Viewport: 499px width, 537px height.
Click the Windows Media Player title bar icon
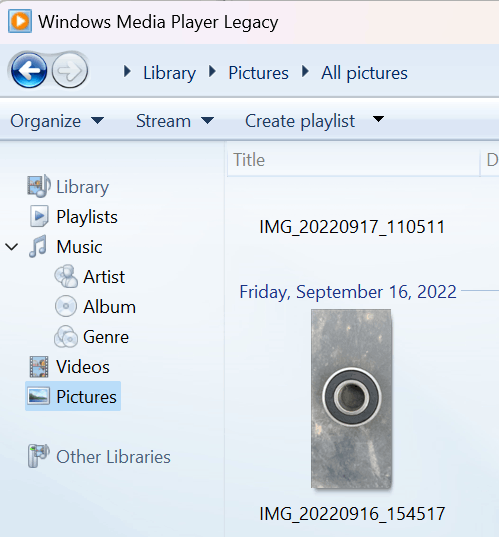click(x=20, y=21)
